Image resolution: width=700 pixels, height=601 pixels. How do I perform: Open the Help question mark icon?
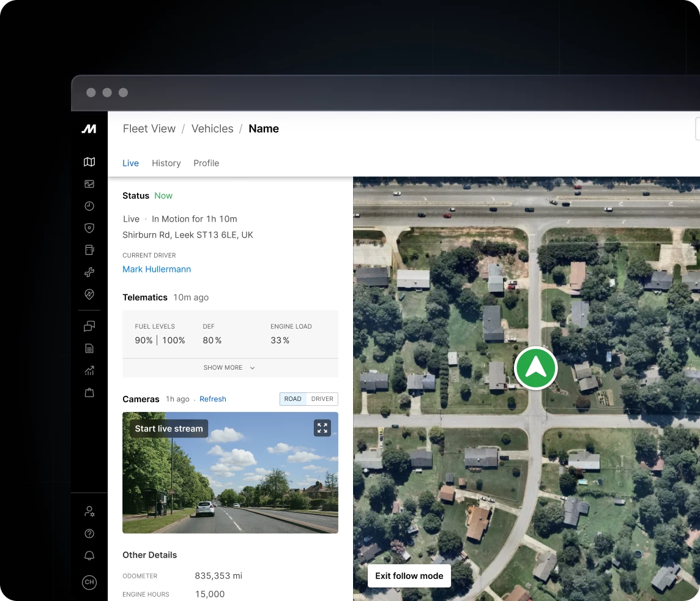coord(89,533)
